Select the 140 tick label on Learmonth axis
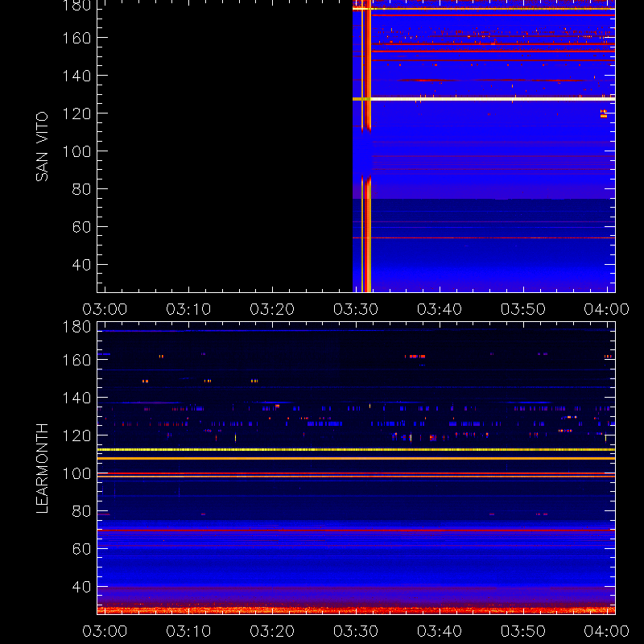 click(76, 398)
